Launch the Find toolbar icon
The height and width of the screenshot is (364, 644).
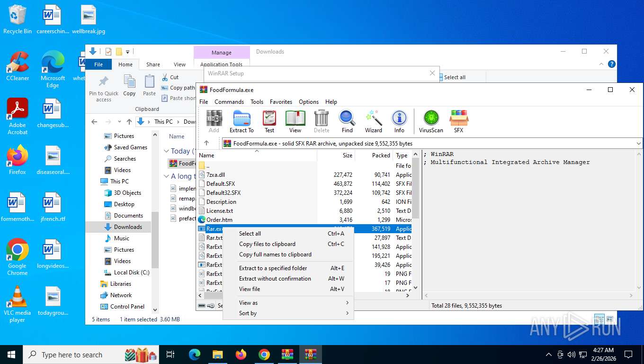(347, 121)
